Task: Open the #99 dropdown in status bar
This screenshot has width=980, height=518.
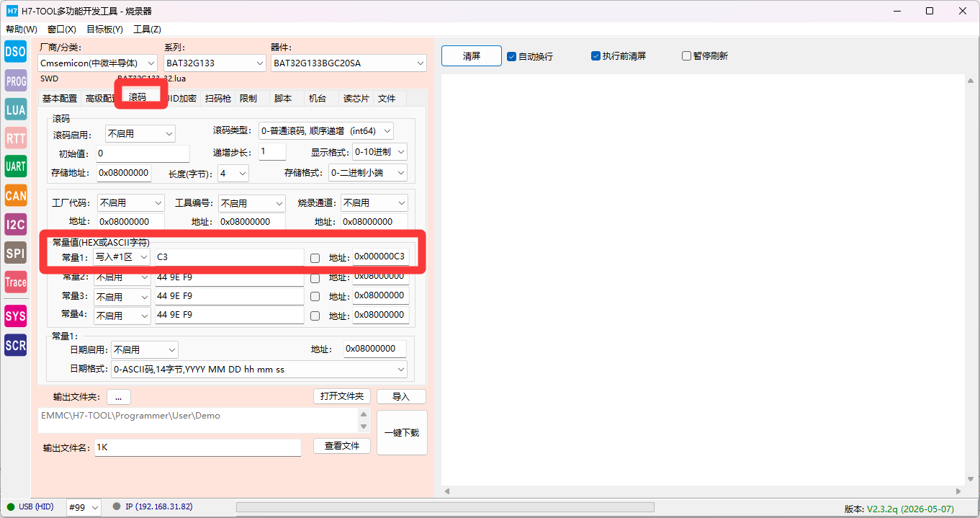Action: pos(84,507)
